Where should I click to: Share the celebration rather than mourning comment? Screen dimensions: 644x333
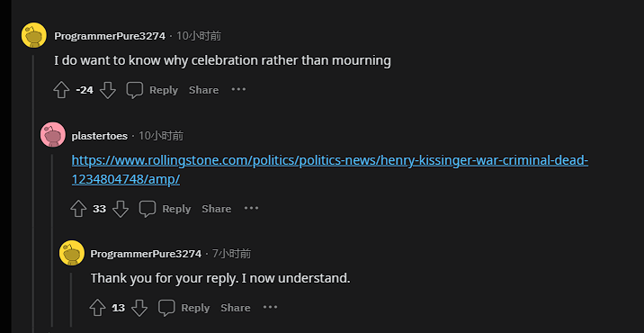click(x=203, y=90)
